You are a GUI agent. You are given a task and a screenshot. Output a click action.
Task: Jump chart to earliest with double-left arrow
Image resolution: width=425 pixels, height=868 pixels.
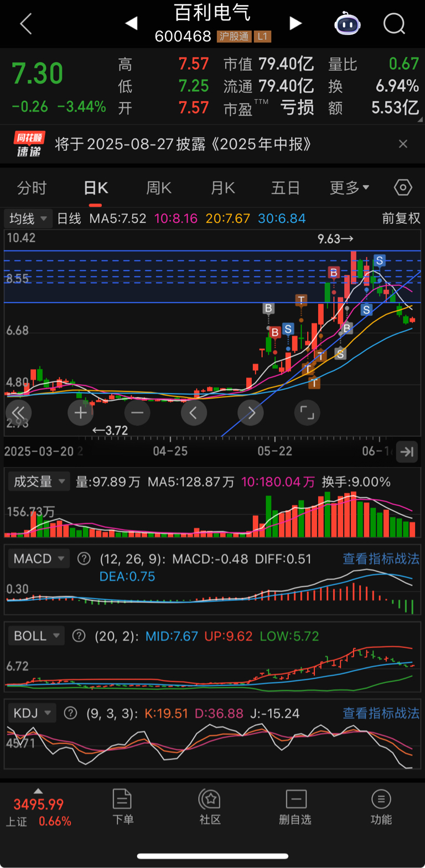point(19,412)
